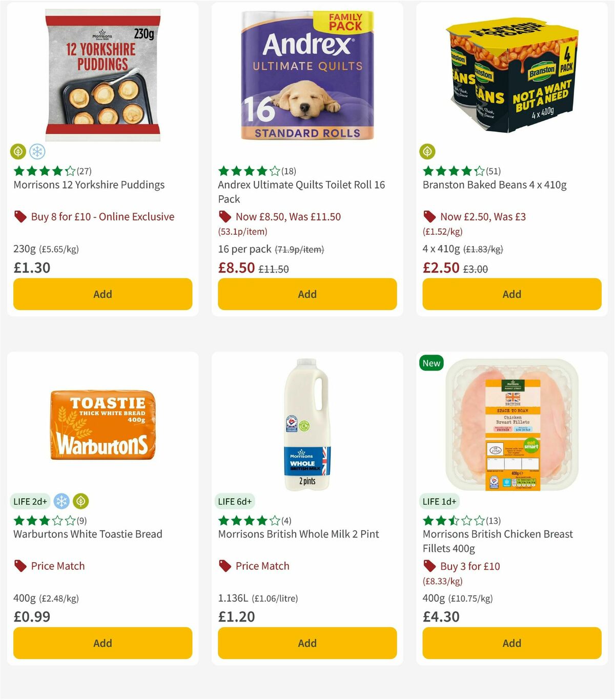Viewport: 615px width, 700px height.
Task: Click the LIFE 6d+ badge on milk card
Action: [235, 501]
